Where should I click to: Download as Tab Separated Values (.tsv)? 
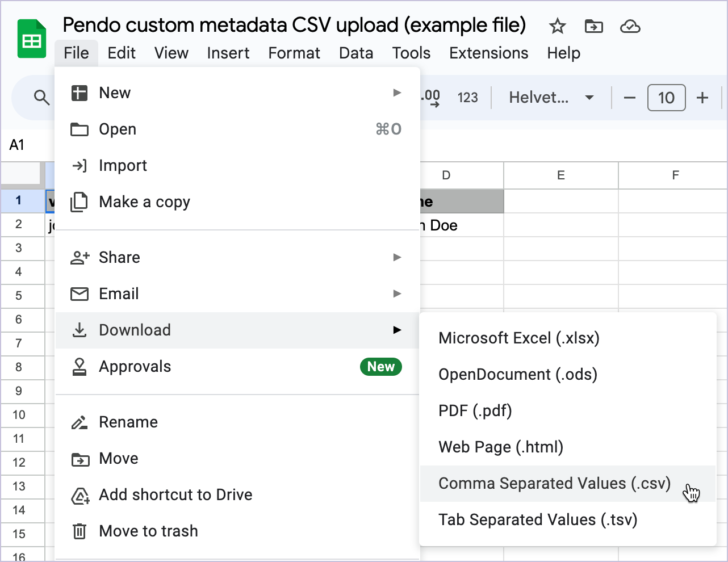point(568,519)
